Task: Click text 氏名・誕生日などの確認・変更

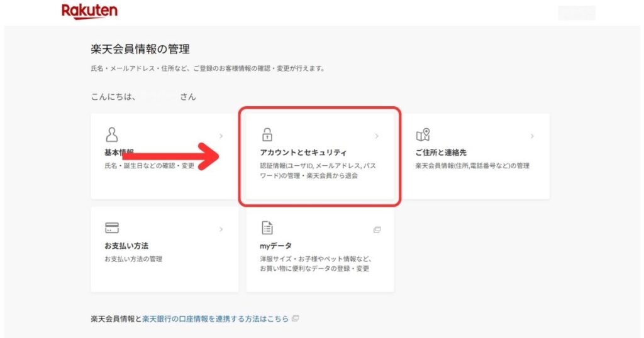Action: (x=149, y=166)
